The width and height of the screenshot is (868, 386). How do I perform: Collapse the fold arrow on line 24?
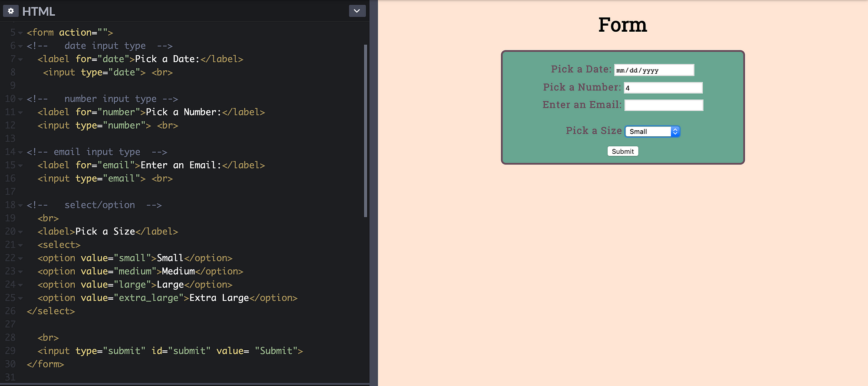[20, 285]
